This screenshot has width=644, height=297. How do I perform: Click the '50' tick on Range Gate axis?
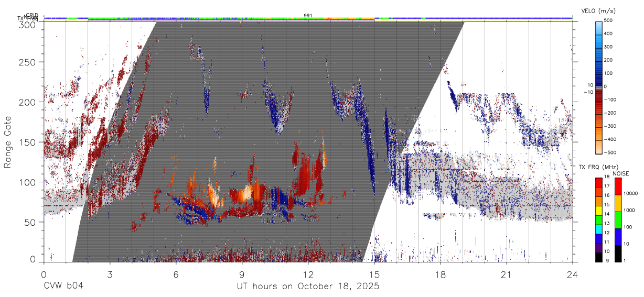click(30, 222)
